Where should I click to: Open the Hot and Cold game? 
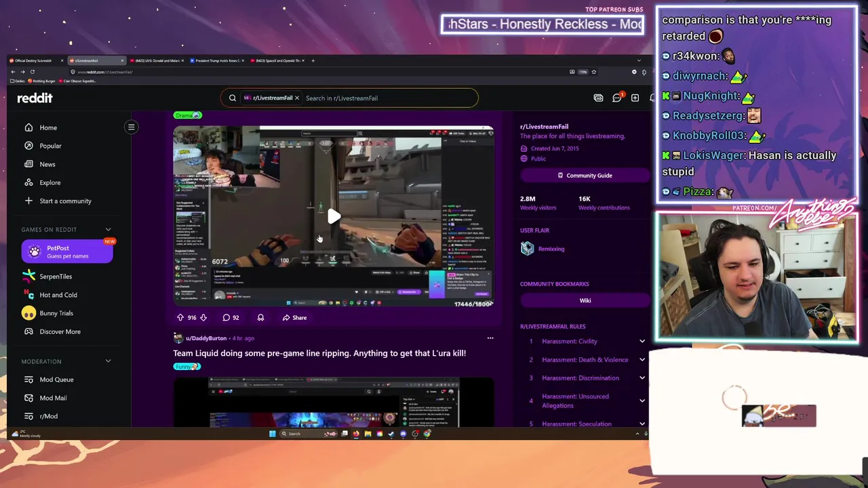(x=58, y=295)
